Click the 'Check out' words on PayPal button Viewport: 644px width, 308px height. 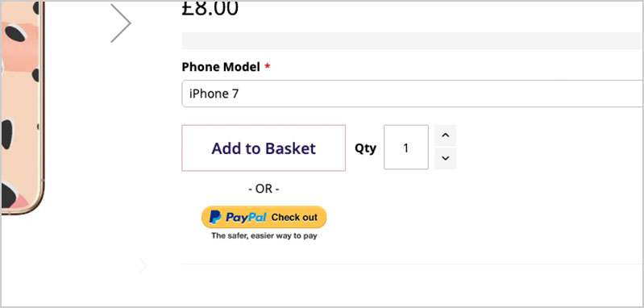(294, 217)
